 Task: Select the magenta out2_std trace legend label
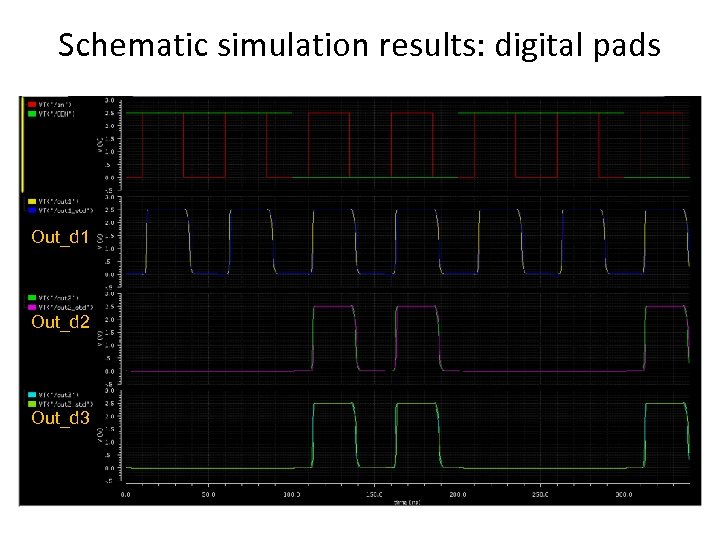(x=66, y=307)
